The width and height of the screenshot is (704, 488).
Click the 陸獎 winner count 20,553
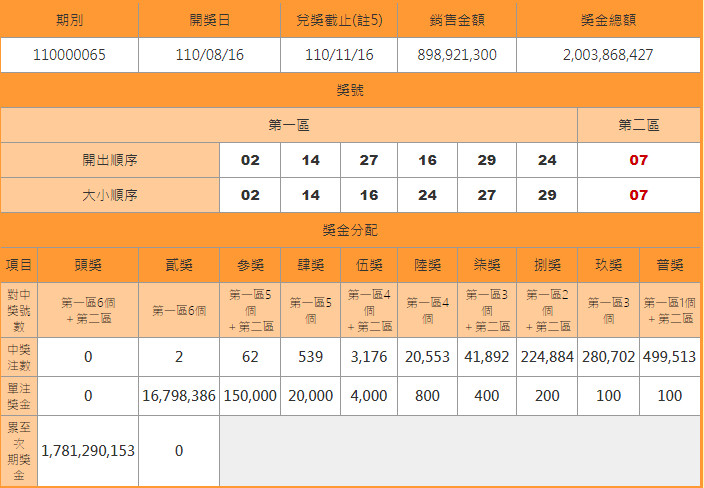[x=427, y=357]
